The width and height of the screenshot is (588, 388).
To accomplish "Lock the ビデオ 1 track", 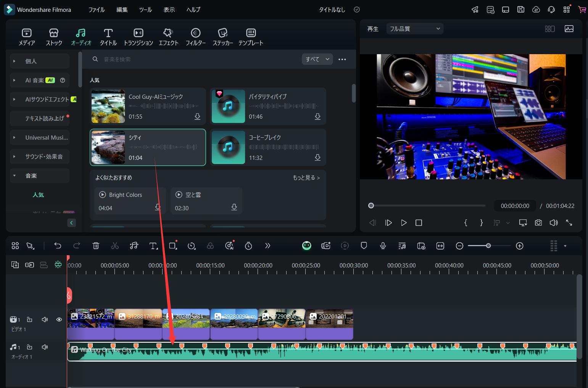I will point(29,319).
